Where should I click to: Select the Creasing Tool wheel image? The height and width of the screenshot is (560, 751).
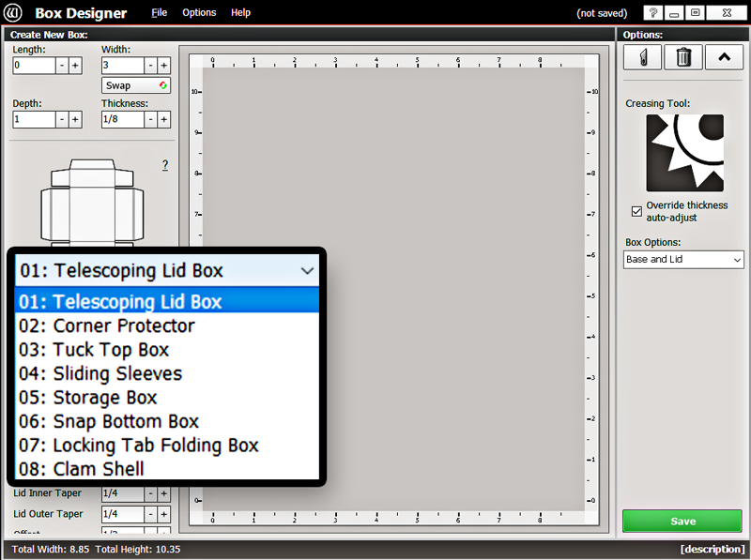click(685, 153)
